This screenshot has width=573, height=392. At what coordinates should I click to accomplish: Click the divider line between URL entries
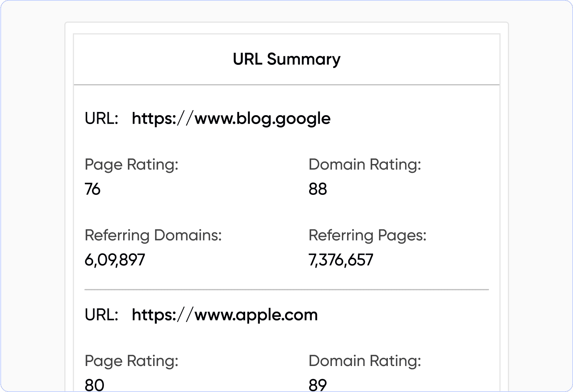click(286, 289)
